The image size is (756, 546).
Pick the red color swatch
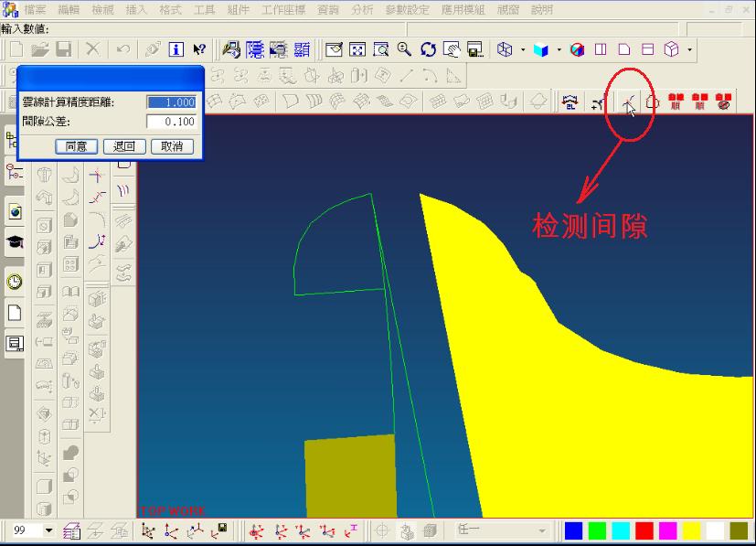[644, 531]
